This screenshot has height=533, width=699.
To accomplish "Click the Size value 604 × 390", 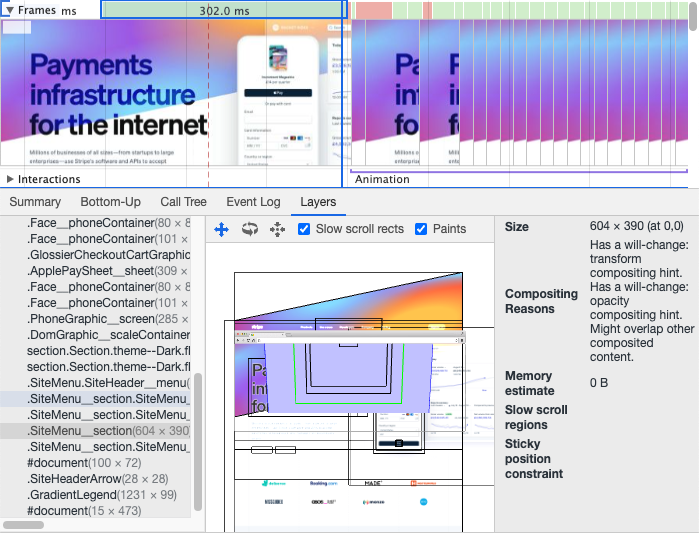I will pyautogui.click(x=637, y=226).
